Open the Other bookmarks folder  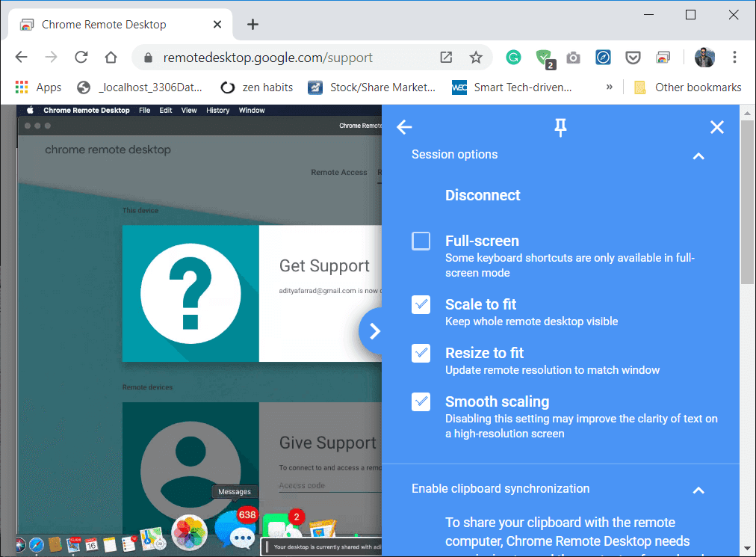pyautogui.click(x=688, y=87)
